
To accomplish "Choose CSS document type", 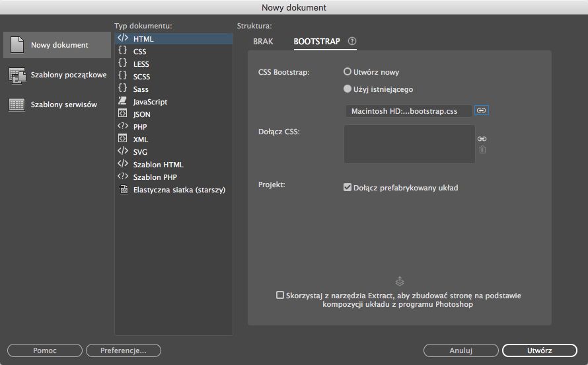I will (x=174, y=52).
